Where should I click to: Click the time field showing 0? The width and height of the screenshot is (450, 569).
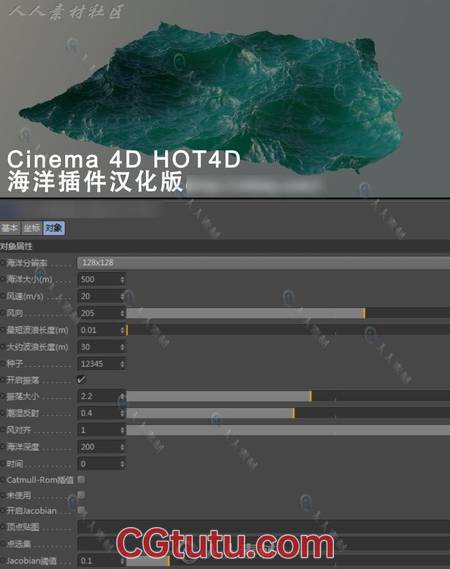[x=99, y=464]
